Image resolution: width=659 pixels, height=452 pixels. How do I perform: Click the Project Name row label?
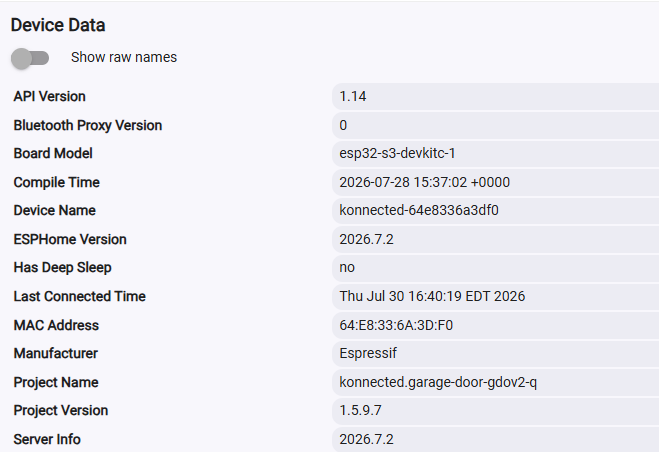click(56, 382)
